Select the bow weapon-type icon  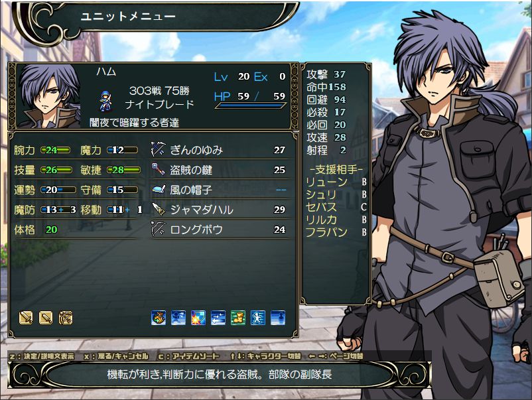click(66, 318)
